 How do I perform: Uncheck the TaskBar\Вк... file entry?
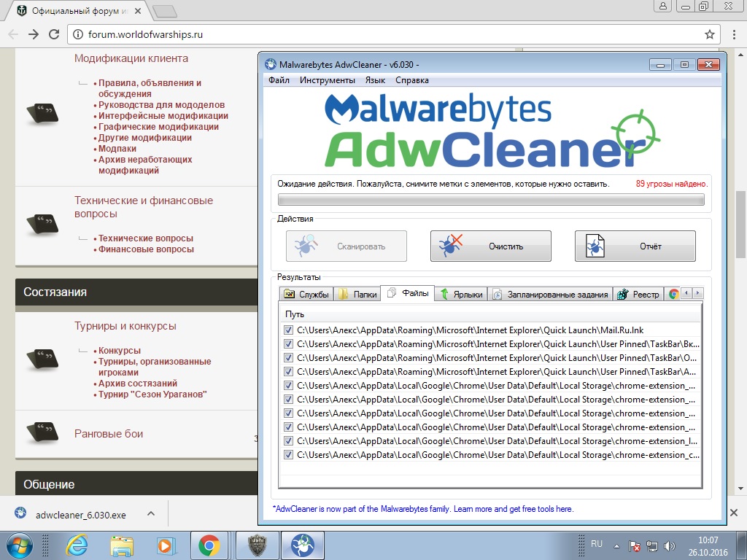pyautogui.click(x=288, y=344)
